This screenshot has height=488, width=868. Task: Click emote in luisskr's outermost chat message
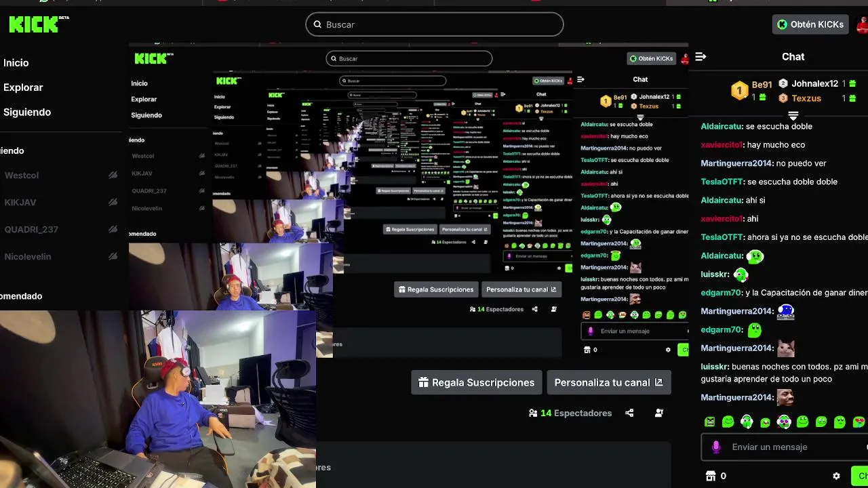741,274
